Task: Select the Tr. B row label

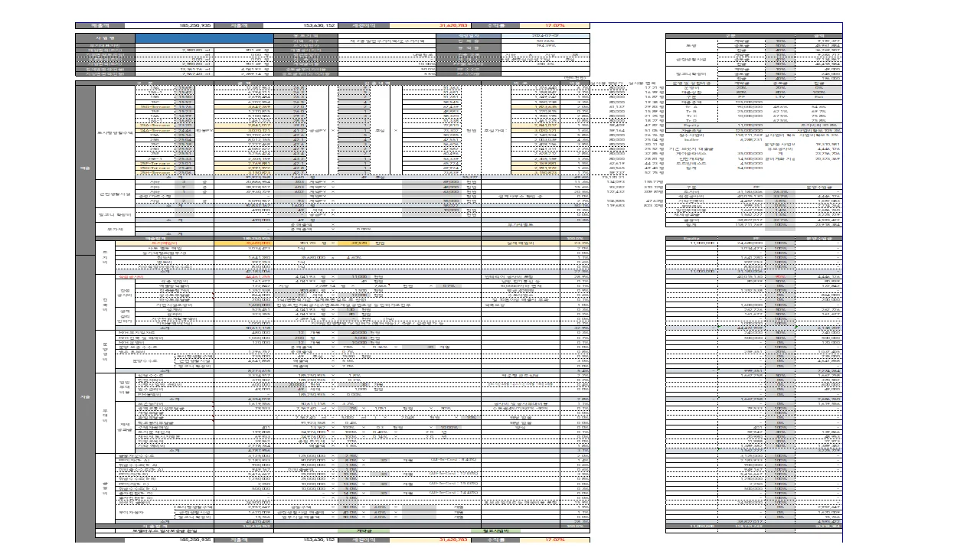Action: [691, 112]
